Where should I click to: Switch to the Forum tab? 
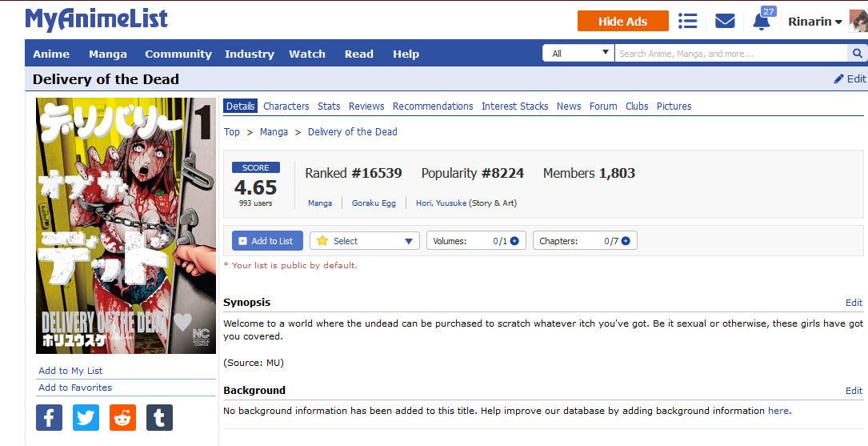[603, 106]
